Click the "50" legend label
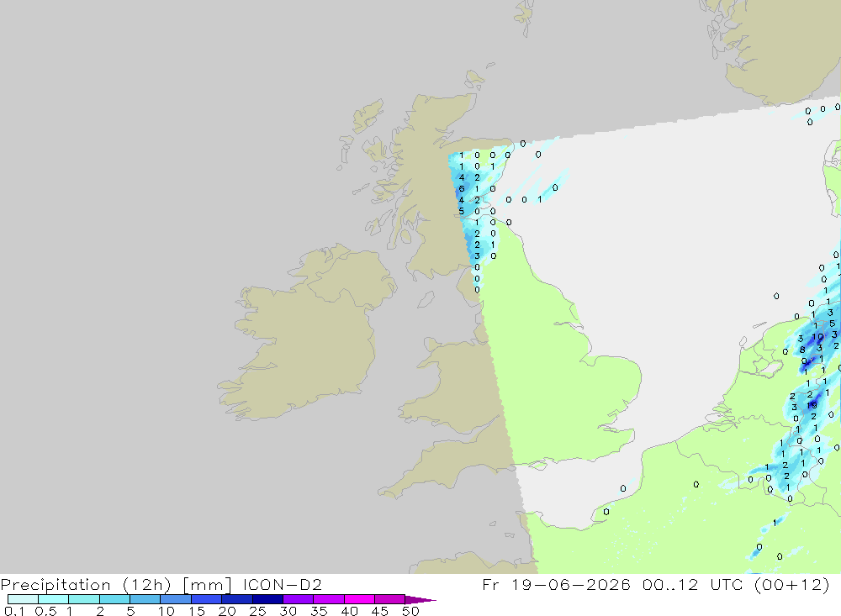 (410, 611)
